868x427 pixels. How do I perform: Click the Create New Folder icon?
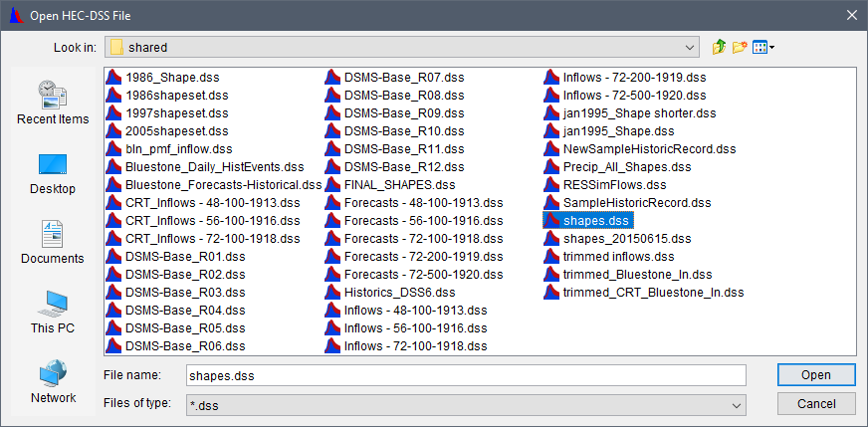[740, 47]
